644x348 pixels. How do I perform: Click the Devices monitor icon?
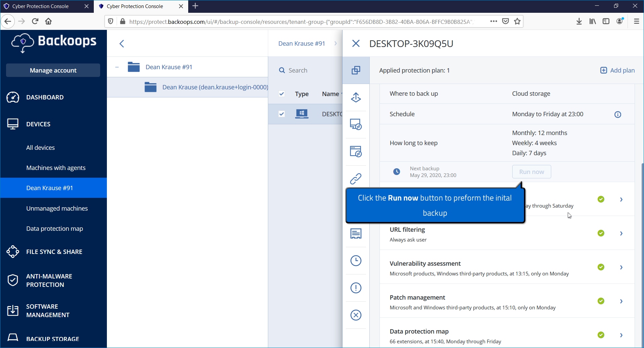(13, 124)
